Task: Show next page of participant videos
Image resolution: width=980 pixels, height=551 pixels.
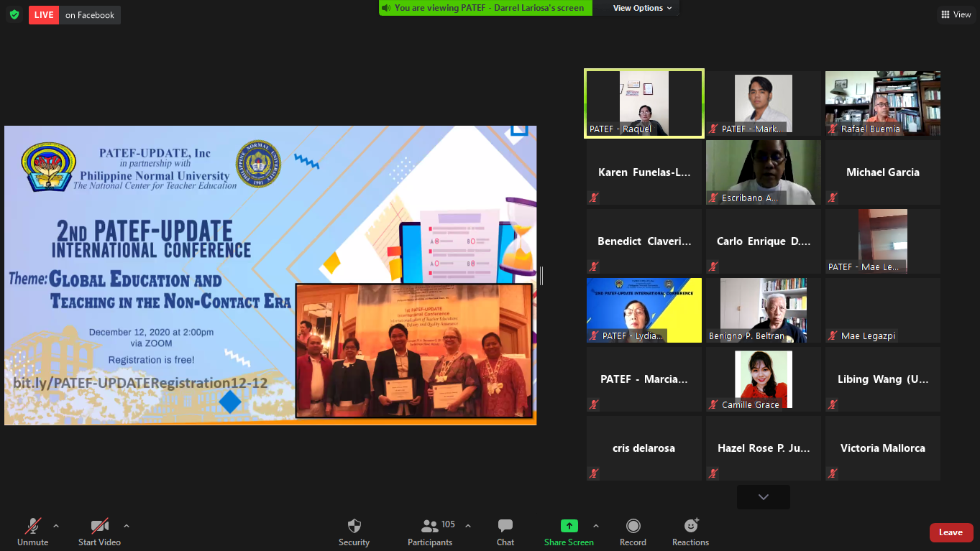Action: [x=763, y=497]
